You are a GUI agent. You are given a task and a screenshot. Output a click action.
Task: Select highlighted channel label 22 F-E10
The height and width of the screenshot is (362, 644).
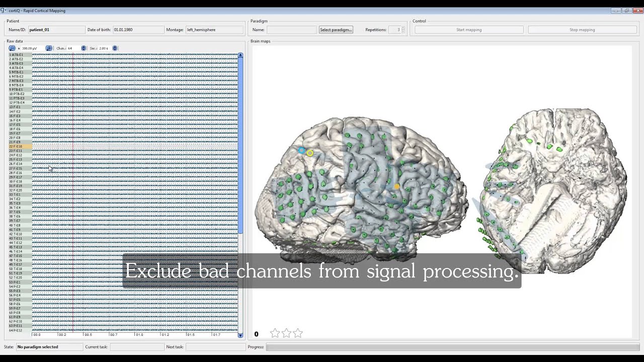(x=20, y=146)
